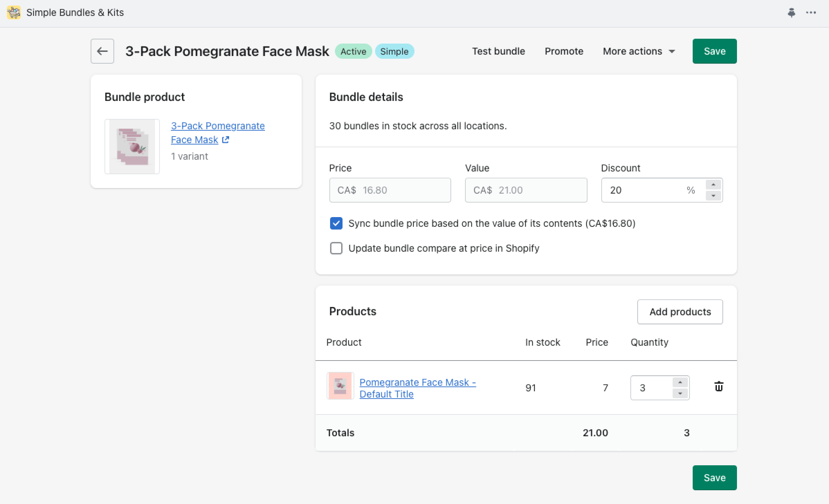Click the Pomegranate Face Mask row thumbnail
829x504 pixels.
click(x=340, y=386)
